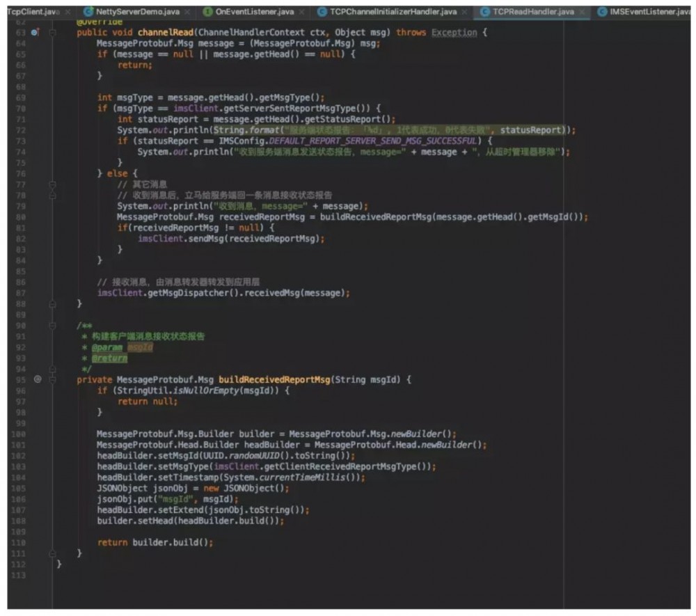Click line number 113 in the gutter
696x616 pixels.
coord(19,575)
